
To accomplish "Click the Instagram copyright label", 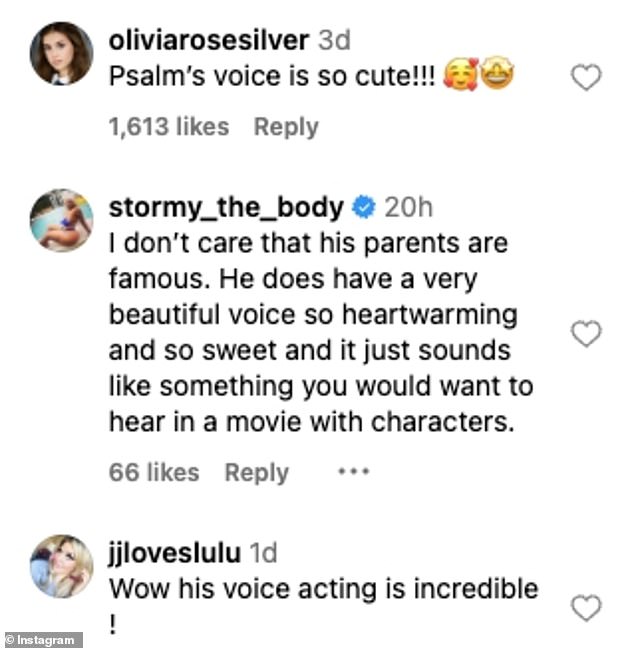I will click(42, 639).
